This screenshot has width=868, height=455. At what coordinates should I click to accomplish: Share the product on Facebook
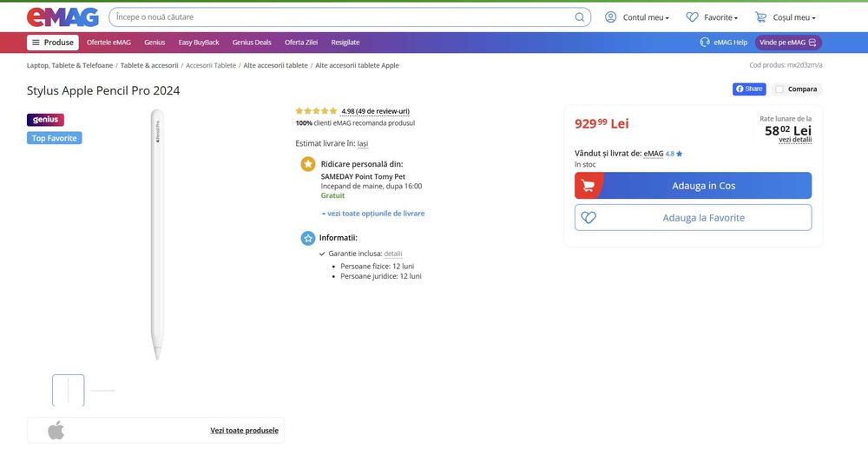point(749,89)
